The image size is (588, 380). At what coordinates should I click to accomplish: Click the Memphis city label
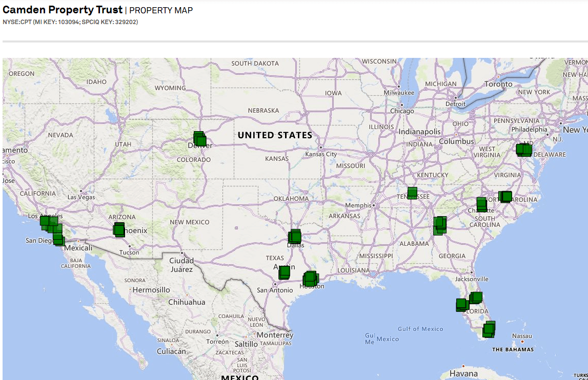[358, 205]
